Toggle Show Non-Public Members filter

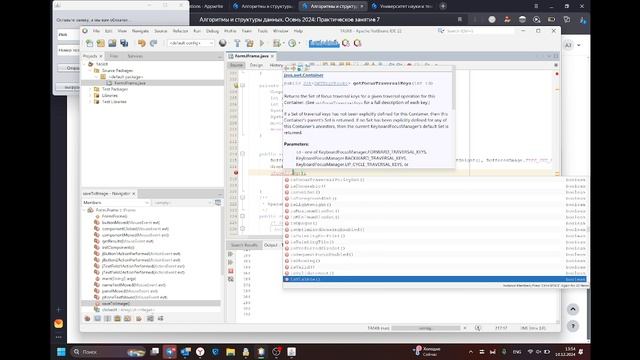(118, 318)
